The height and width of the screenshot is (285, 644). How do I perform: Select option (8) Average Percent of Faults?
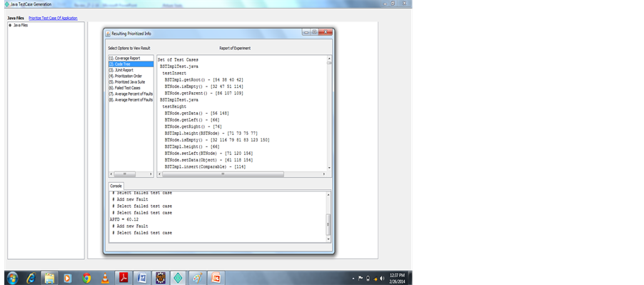click(131, 100)
